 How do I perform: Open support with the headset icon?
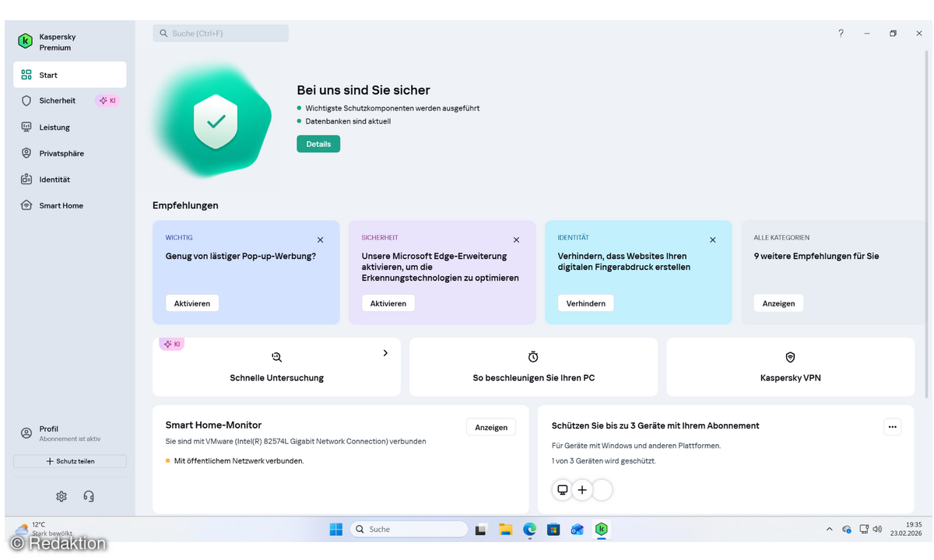[x=88, y=495]
